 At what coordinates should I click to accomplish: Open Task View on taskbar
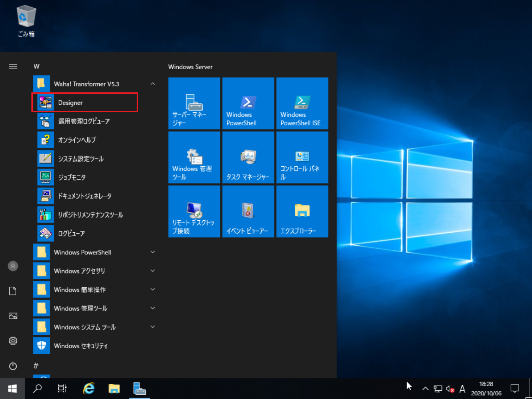62,388
